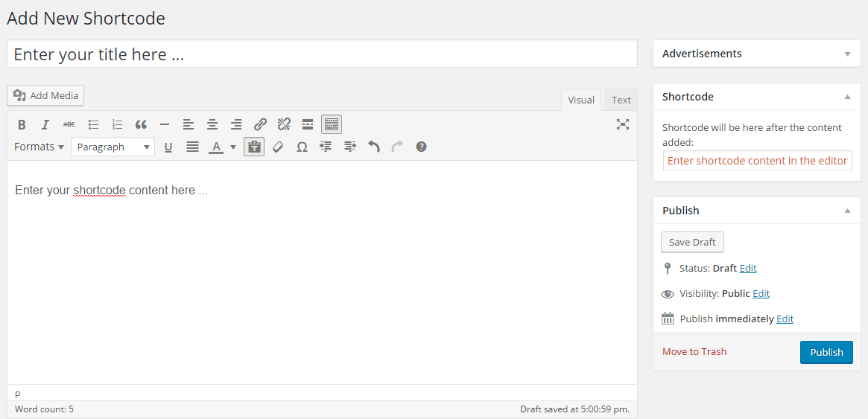The width and height of the screenshot is (868, 419).
Task: Redo the last action
Action: [x=397, y=147]
